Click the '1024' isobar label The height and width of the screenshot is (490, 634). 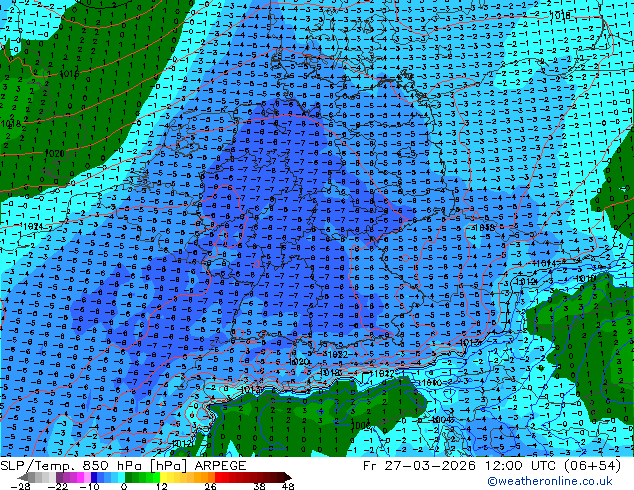32,227
